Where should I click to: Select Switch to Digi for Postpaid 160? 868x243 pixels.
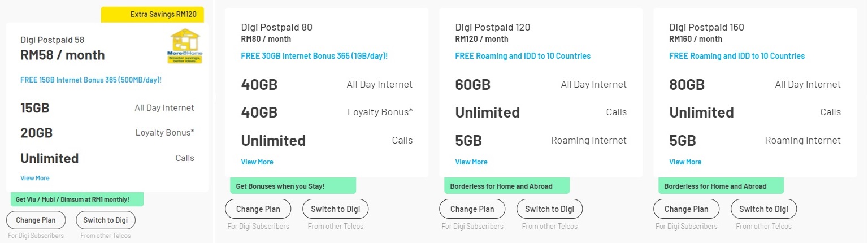[x=764, y=209]
